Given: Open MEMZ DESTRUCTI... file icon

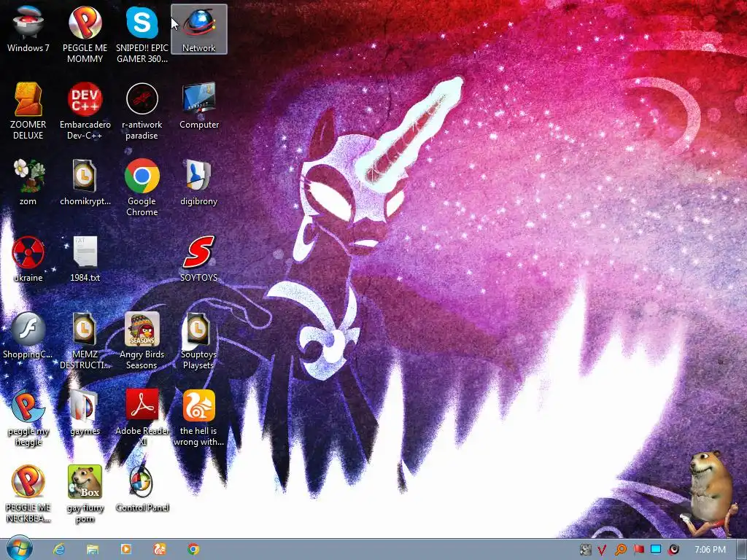Looking at the screenshot, I should [x=85, y=341].
